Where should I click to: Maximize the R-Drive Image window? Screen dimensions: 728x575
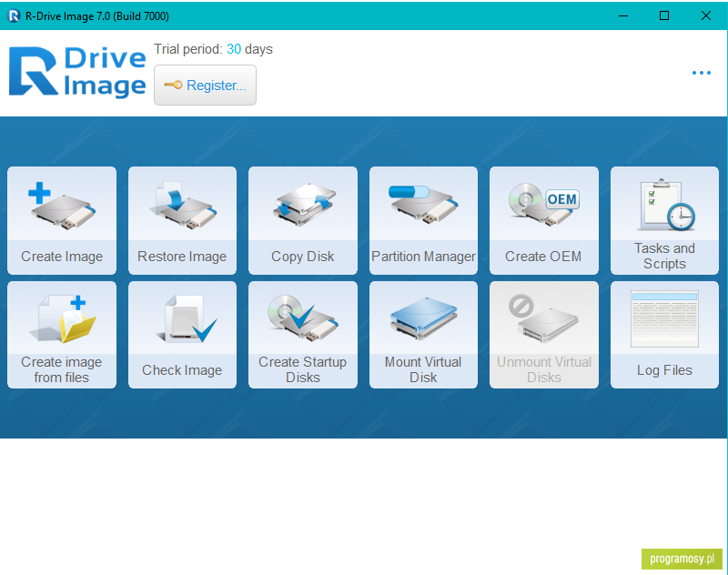(x=664, y=15)
